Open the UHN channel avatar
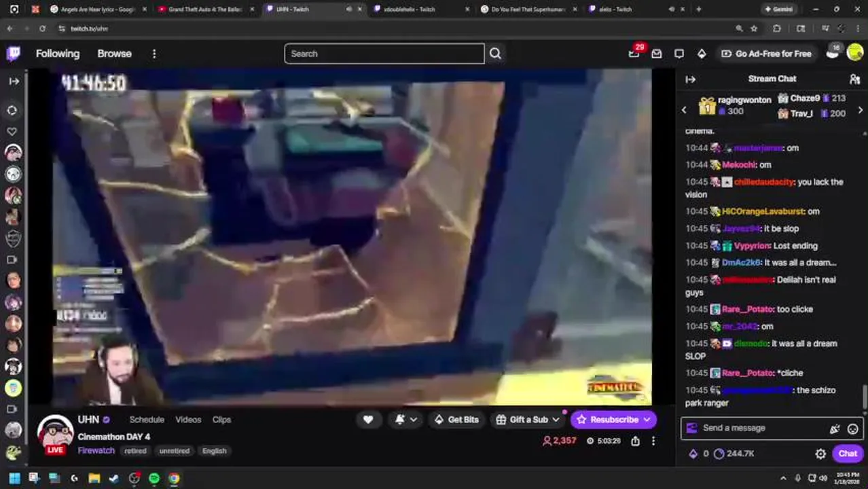The width and height of the screenshot is (868, 489). (x=56, y=433)
